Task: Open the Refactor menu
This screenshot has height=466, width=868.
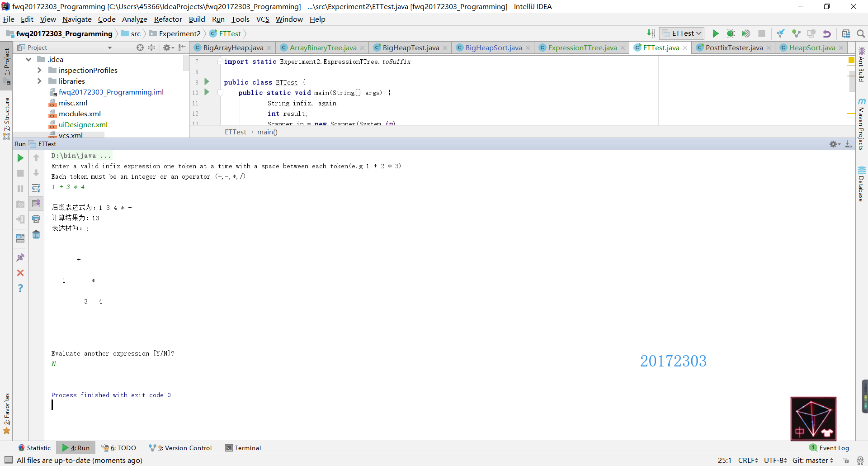Action: (x=168, y=19)
